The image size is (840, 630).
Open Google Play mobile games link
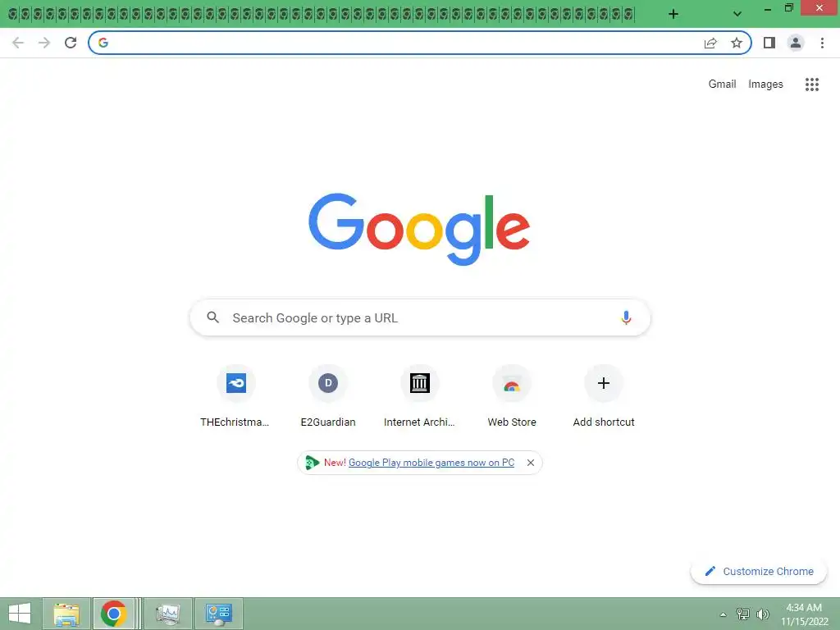point(431,463)
